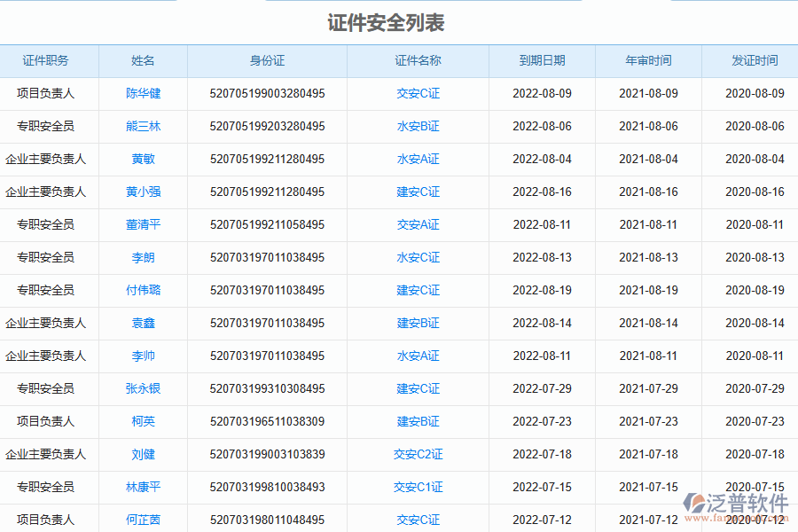The width and height of the screenshot is (798, 532).
Task: Click the name 陈华健
Action: (x=142, y=93)
